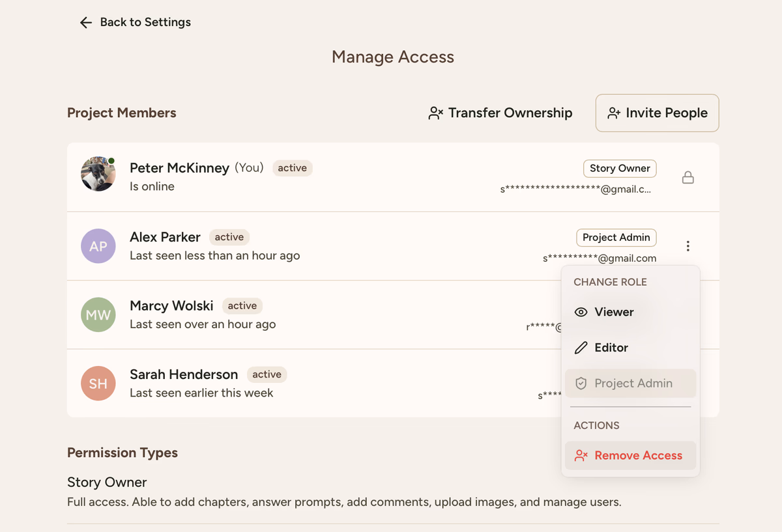Click the Transfer Ownership person icon
The height and width of the screenshot is (532, 782).
435,113
